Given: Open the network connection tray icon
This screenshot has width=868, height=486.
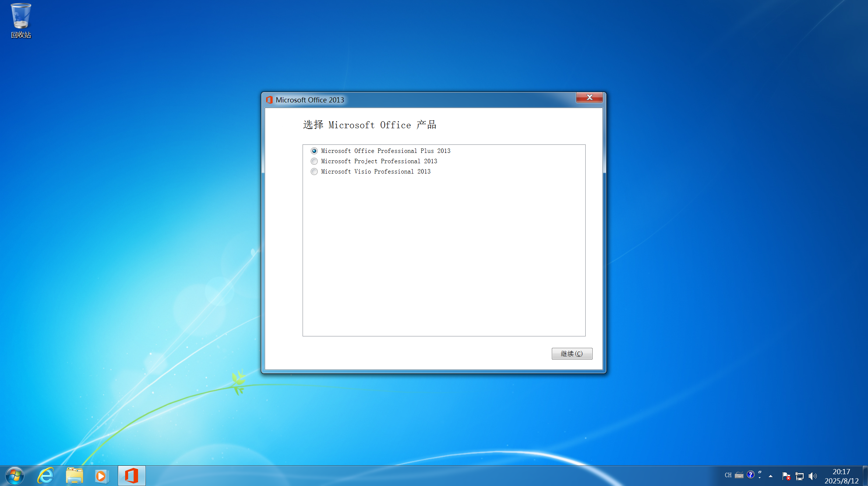Looking at the screenshot, I should (x=799, y=476).
